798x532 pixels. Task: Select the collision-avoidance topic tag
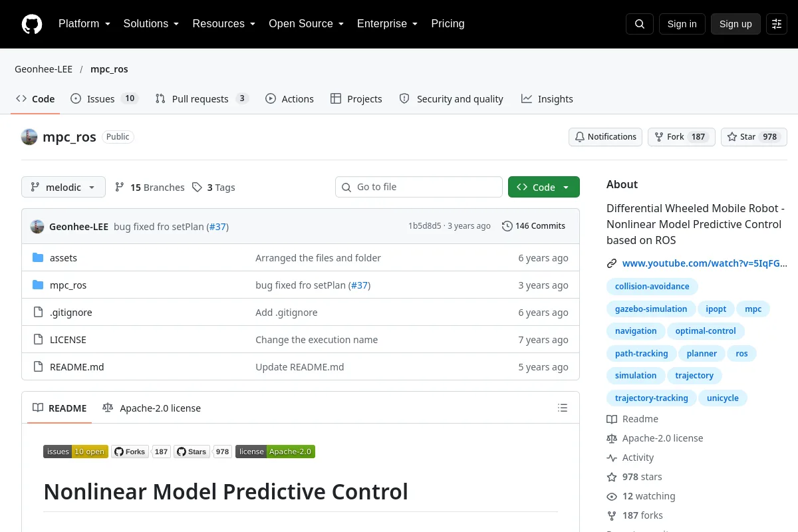point(652,287)
